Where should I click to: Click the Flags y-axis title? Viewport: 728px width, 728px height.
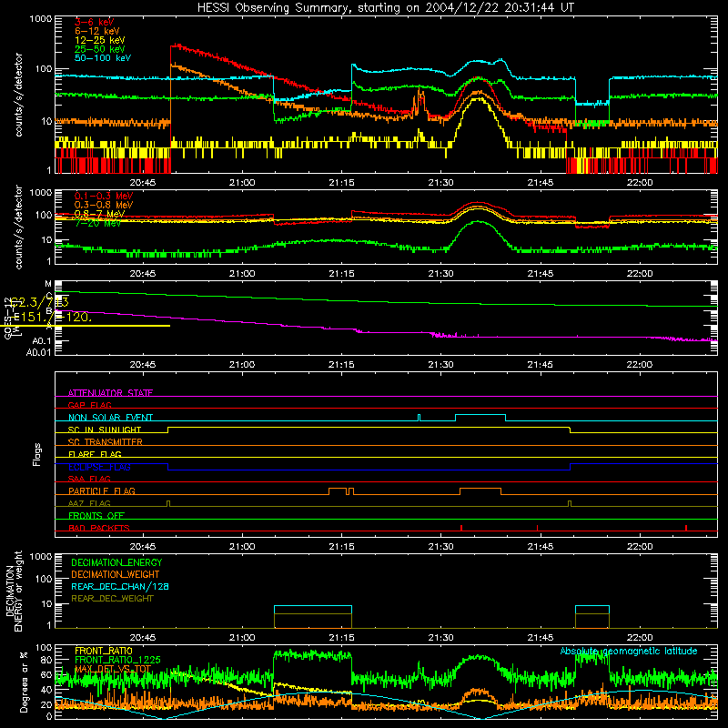[x=36, y=454]
